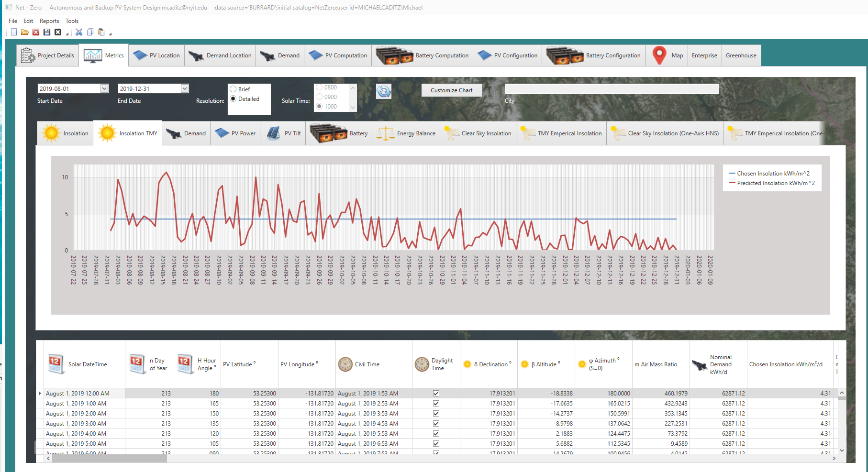Click the solar panel icon on PV Tilt tab
This screenshot has height=472, width=868.
(x=273, y=133)
